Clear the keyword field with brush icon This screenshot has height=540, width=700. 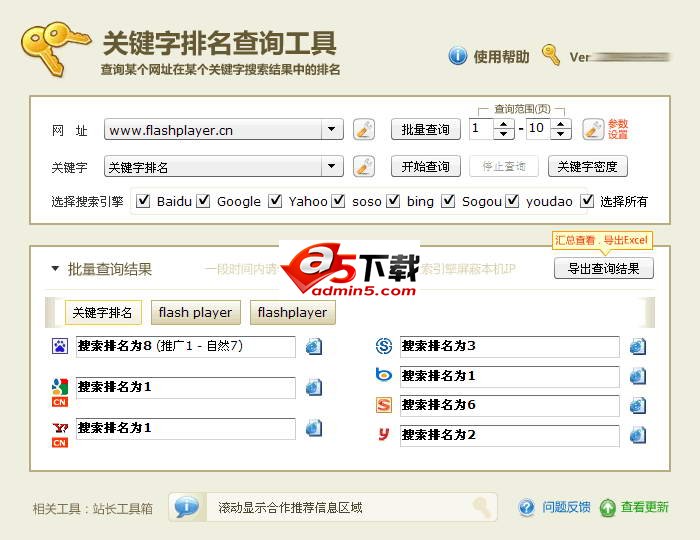click(x=364, y=167)
